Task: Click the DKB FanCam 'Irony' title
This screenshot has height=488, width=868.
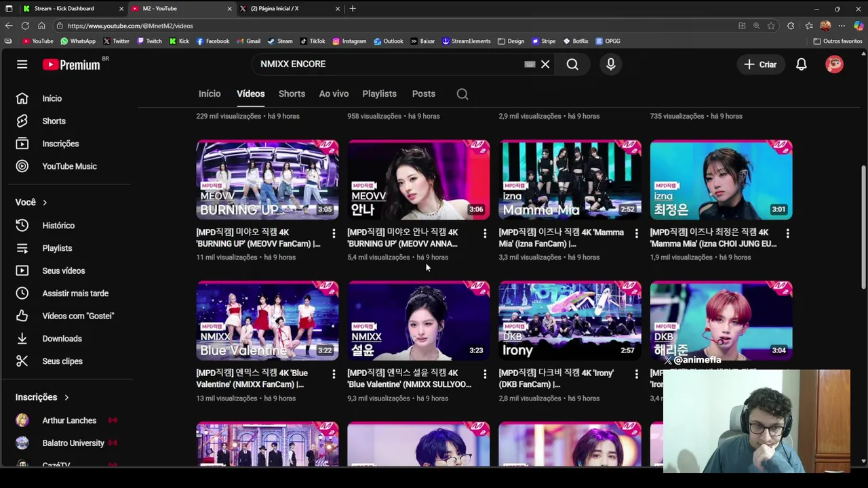Action: pos(556,379)
